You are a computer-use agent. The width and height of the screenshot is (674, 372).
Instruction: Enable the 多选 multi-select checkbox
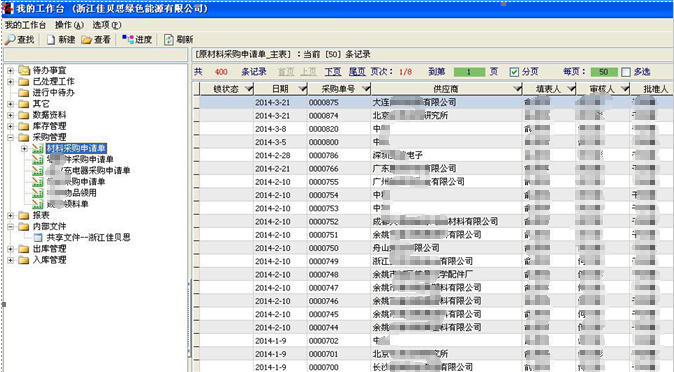click(x=626, y=72)
